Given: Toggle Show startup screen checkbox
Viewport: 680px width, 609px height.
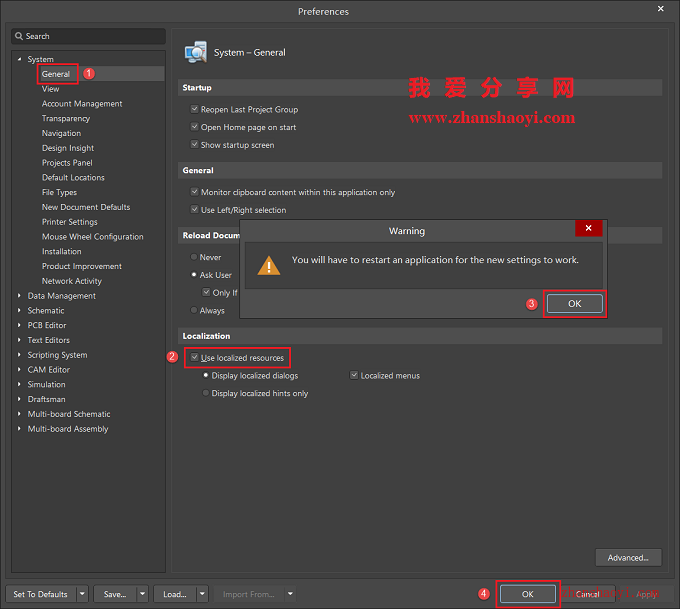Looking at the screenshot, I should 195,144.
